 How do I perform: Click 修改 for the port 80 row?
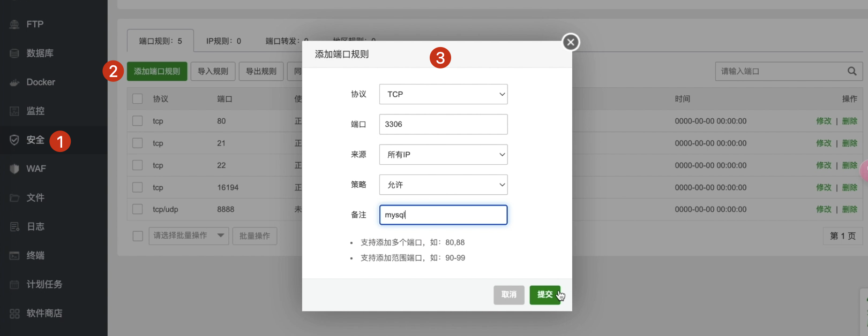tap(824, 121)
